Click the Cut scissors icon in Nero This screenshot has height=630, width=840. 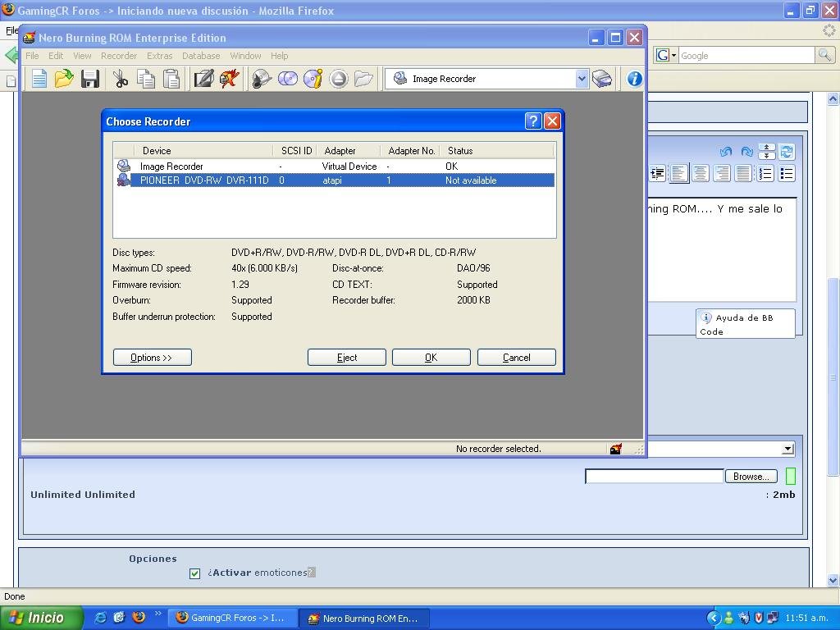click(121, 79)
